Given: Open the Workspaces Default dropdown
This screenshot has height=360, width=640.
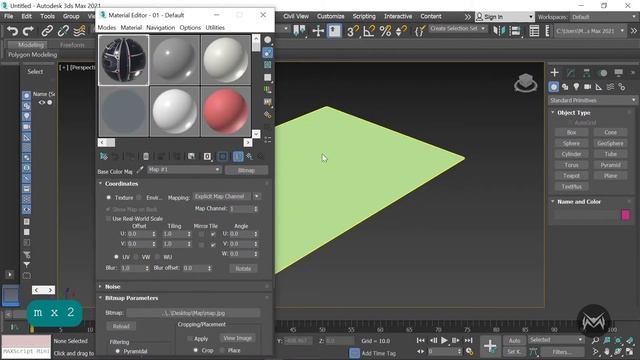Looking at the screenshot, I should tap(603, 17).
